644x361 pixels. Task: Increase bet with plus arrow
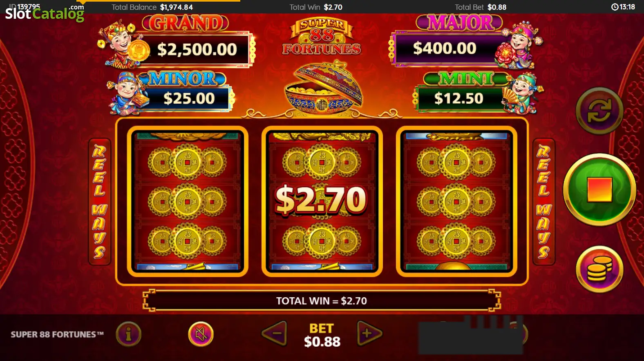coord(369,334)
